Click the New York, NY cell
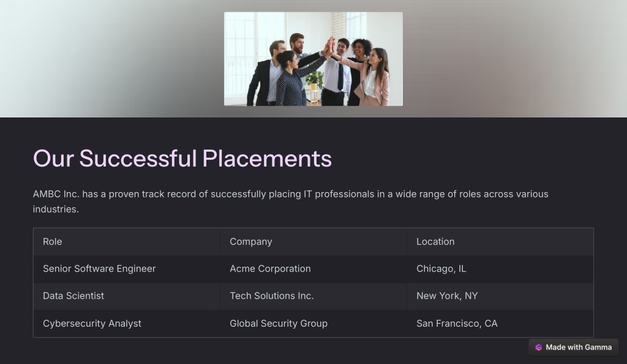The height and width of the screenshot is (364, 627). pos(500,296)
